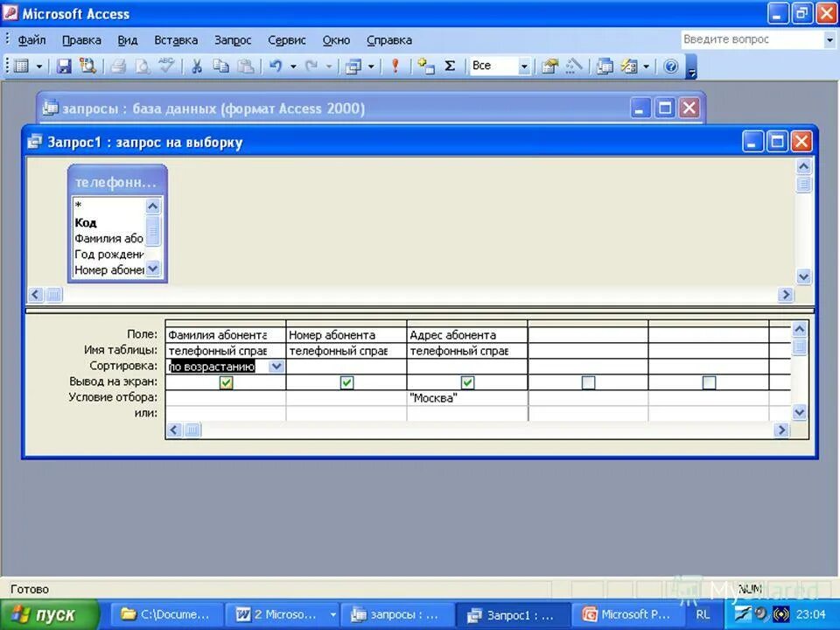Viewport: 840px width, 630px height.
Task: Toggle Totals with the sigma icon
Action: 450,66
